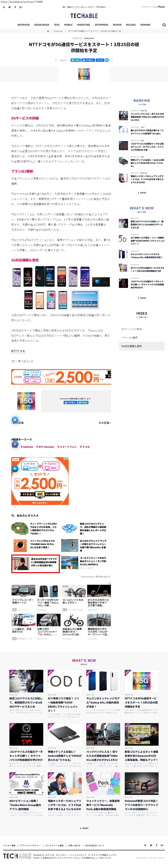The width and height of the screenshot is (168, 868).
Task: Expand ranking list with + MORE
Action: pos(142,193)
